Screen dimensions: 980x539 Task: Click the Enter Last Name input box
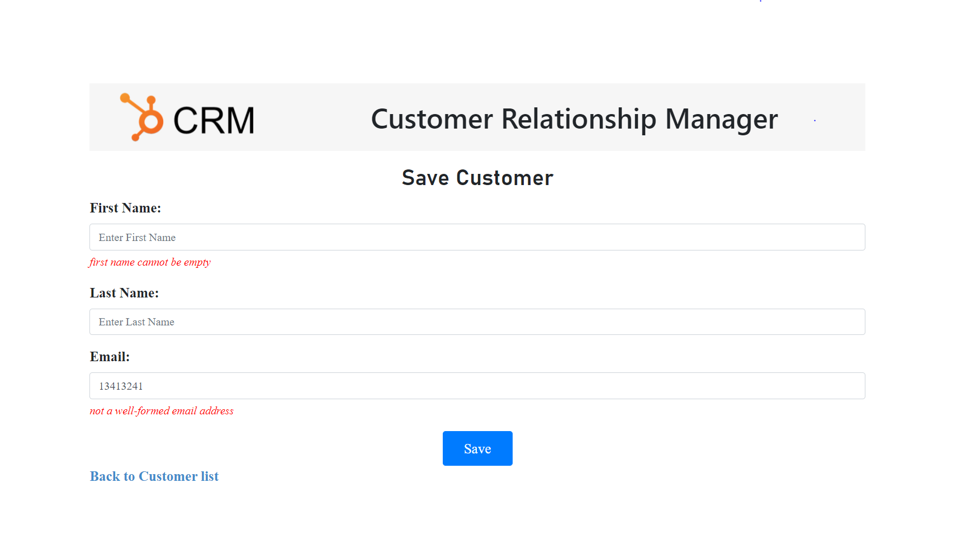(477, 321)
